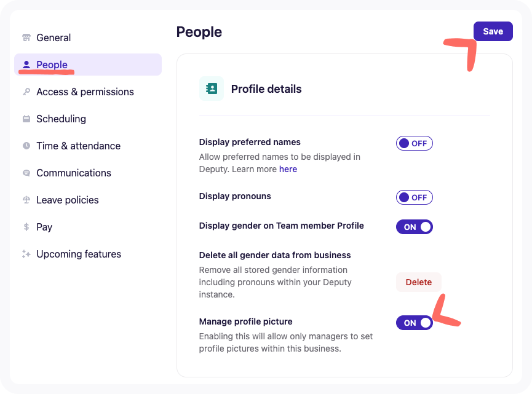532x394 pixels.
Task: Turn off Manage profile picture
Action: click(415, 322)
